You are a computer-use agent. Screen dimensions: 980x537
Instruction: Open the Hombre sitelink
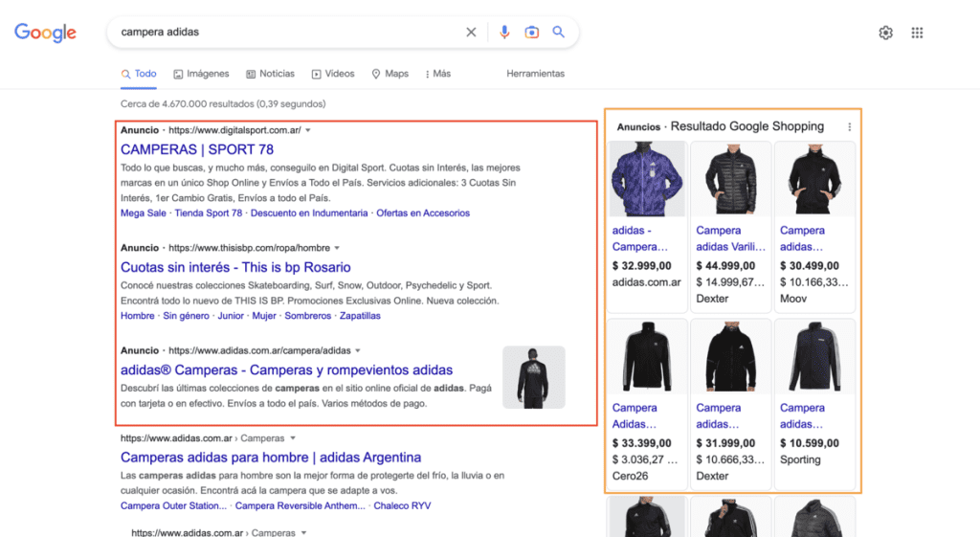[138, 316]
